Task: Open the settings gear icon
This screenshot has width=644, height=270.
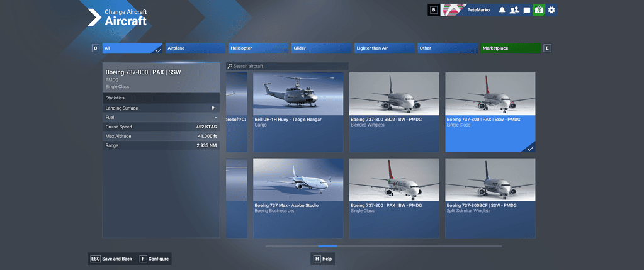Action: (551, 10)
